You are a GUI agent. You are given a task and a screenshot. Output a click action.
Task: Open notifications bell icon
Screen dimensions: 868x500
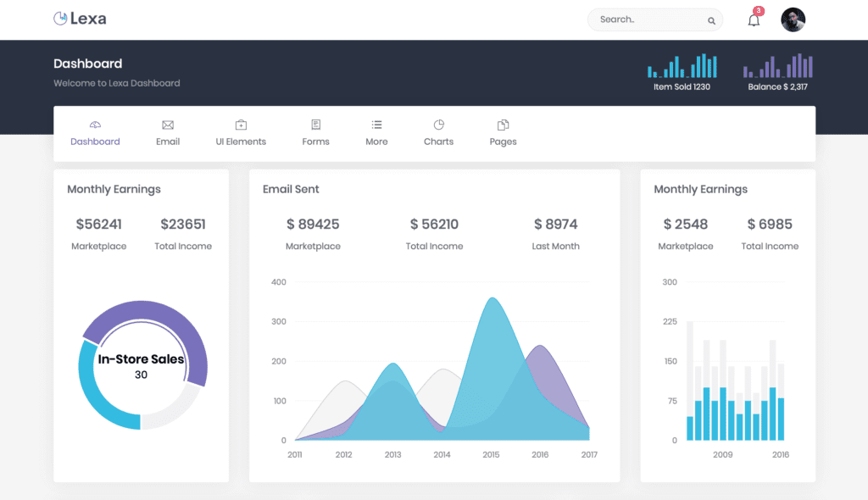tap(754, 19)
